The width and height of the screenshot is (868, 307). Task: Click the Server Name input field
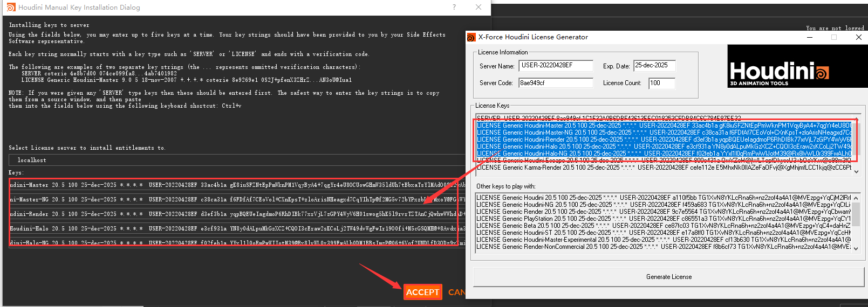(556, 66)
